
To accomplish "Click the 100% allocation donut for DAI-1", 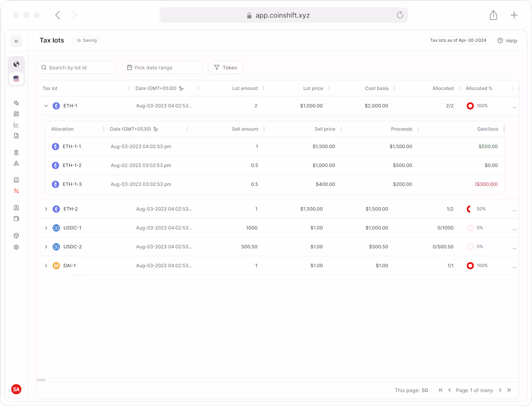I will click(x=470, y=265).
